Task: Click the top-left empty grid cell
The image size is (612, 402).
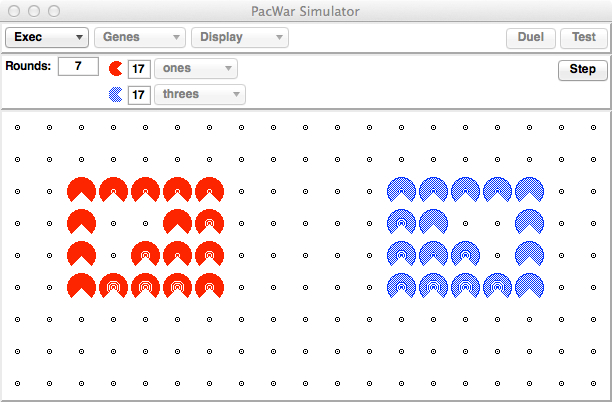Action: (17, 127)
